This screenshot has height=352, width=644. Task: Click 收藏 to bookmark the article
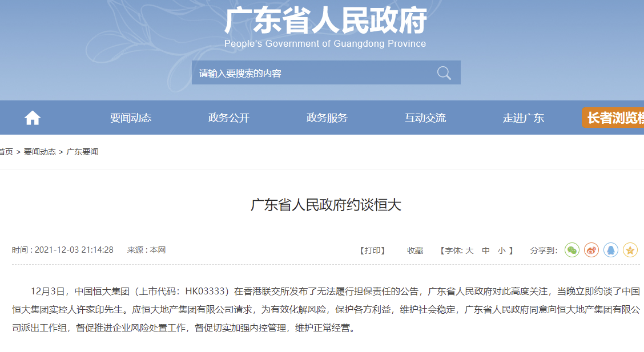(415, 250)
